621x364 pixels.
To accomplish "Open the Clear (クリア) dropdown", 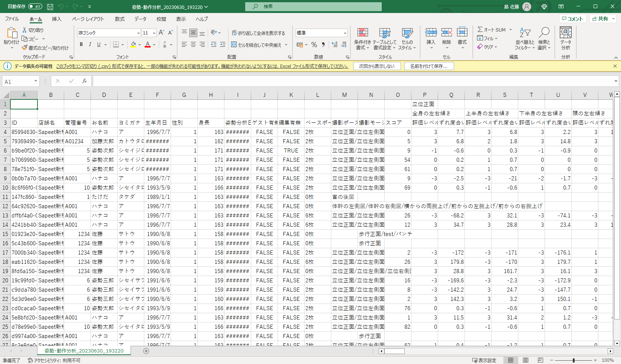I will (x=487, y=47).
